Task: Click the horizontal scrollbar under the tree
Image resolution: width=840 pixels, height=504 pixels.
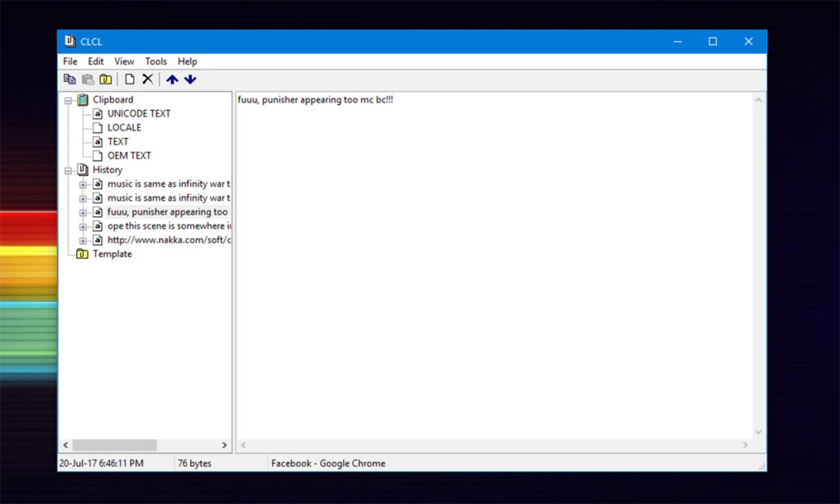Action: coord(115,445)
